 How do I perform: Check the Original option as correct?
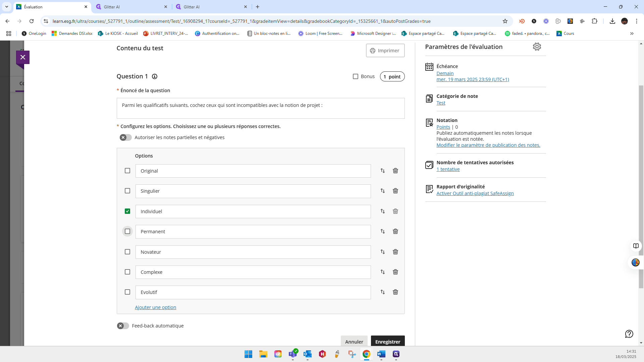tap(127, 171)
